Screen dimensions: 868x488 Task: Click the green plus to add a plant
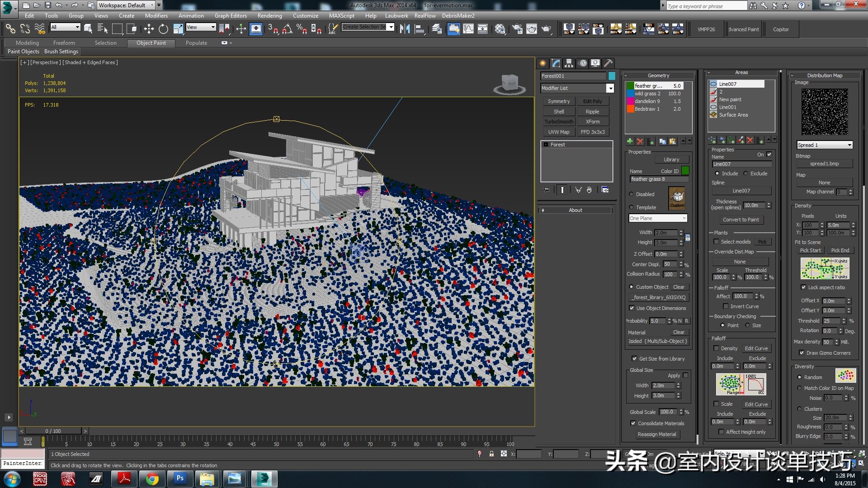click(629, 141)
